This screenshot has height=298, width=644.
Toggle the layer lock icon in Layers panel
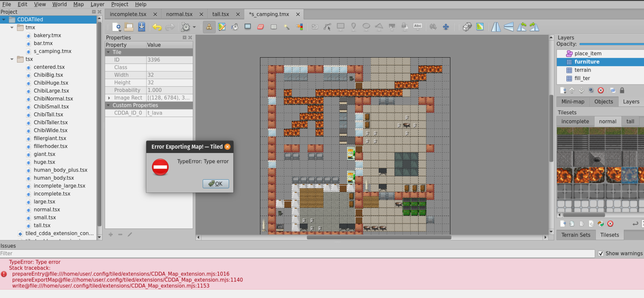tap(622, 90)
